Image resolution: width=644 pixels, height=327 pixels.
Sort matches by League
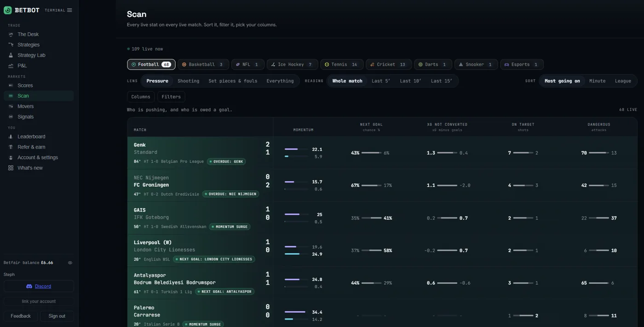tap(623, 81)
